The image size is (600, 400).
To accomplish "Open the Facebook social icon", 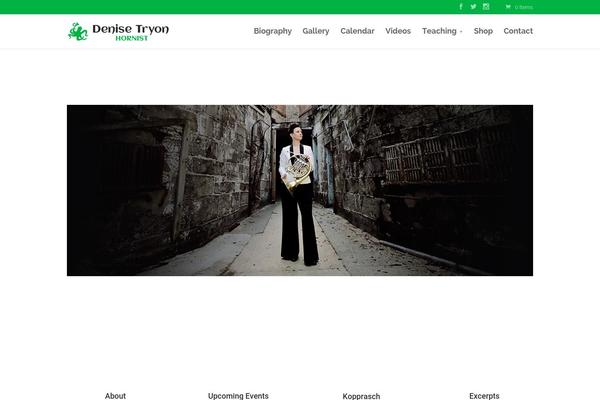I will 461,7.
